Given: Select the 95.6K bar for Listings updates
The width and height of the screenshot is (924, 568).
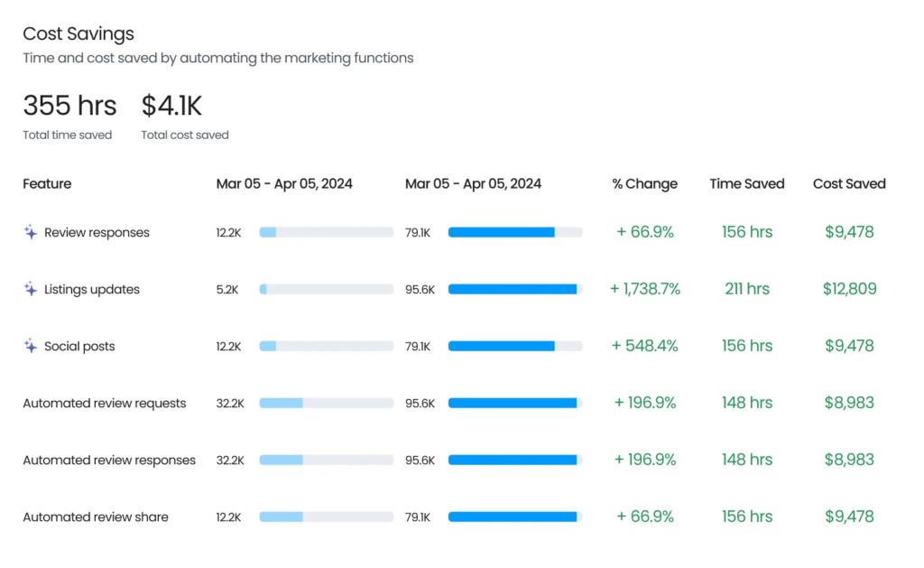Looking at the screenshot, I should pos(514,289).
